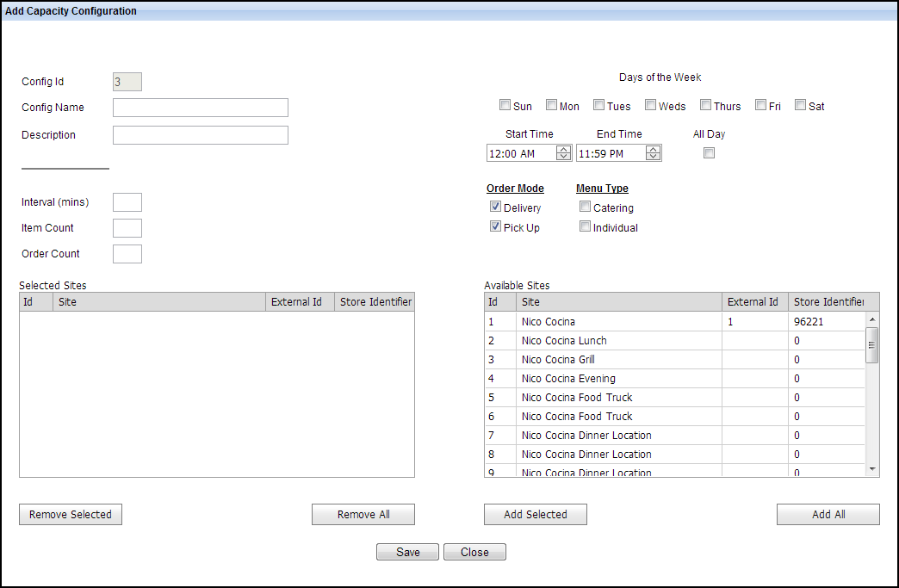Click the External Id column header
The image size is (899, 588).
pyautogui.click(x=753, y=301)
